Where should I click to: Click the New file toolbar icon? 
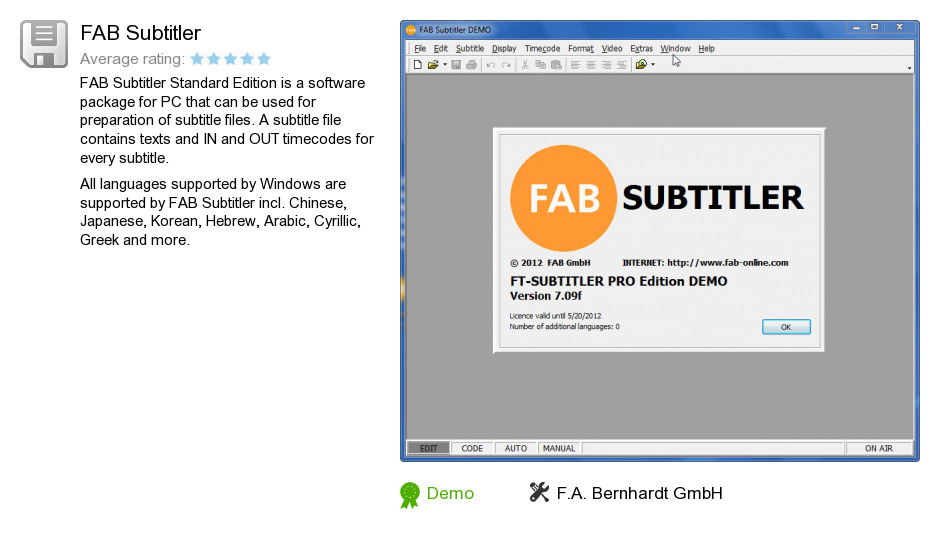click(x=418, y=65)
